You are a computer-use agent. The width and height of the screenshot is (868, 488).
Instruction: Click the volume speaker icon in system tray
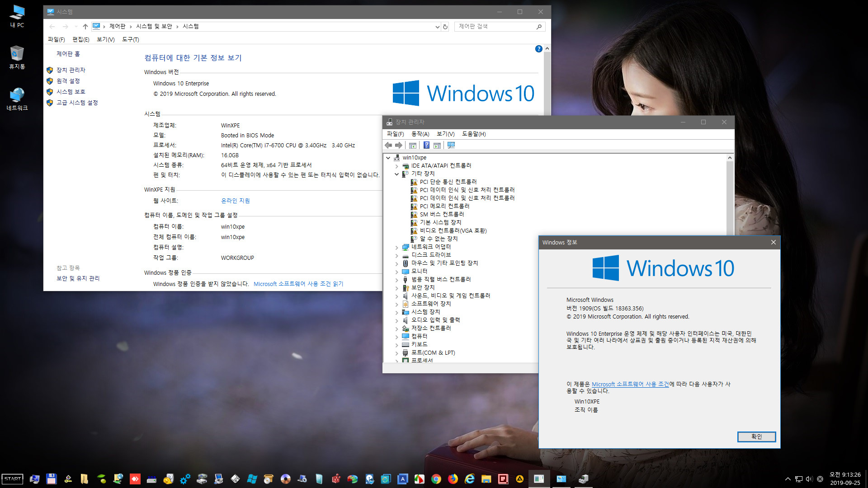(809, 479)
